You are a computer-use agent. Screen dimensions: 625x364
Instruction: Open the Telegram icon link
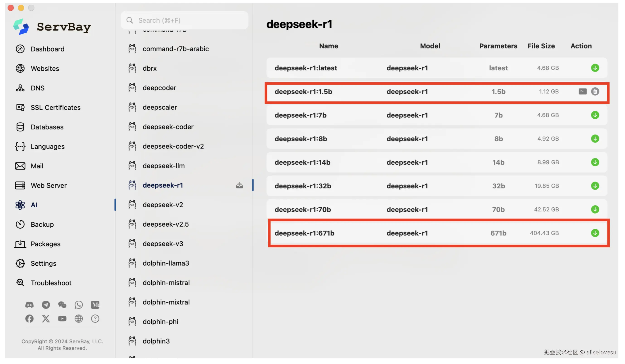[46, 304]
